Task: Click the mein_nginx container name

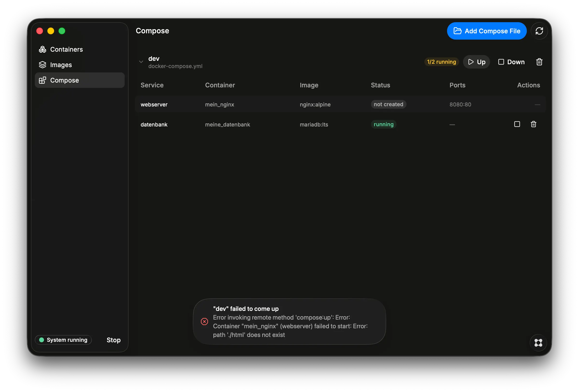Action: [219, 104]
